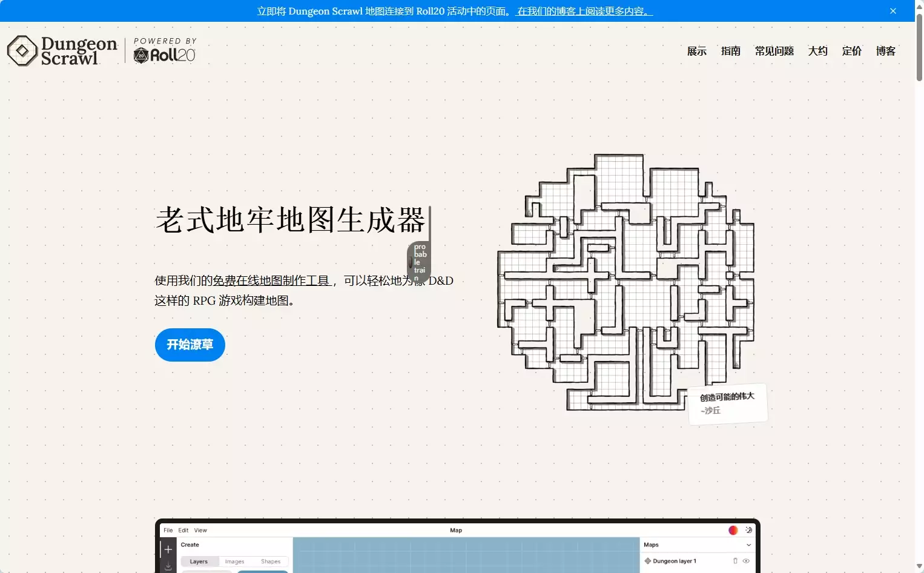This screenshot has height=573, width=924.
Task: Switch to the Shapes tab
Action: point(271,561)
